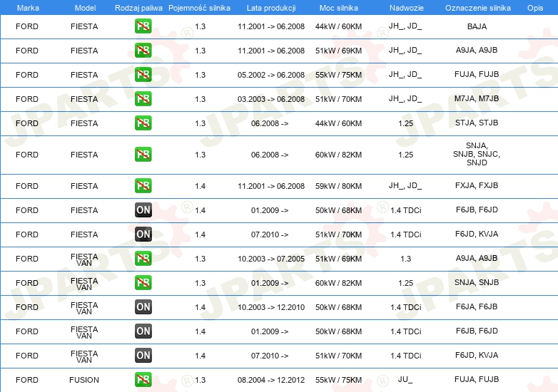Viewport: 558px width, 392px height.
Task: Click the Rodzaj paliwa column header
Action: (x=138, y=8)
